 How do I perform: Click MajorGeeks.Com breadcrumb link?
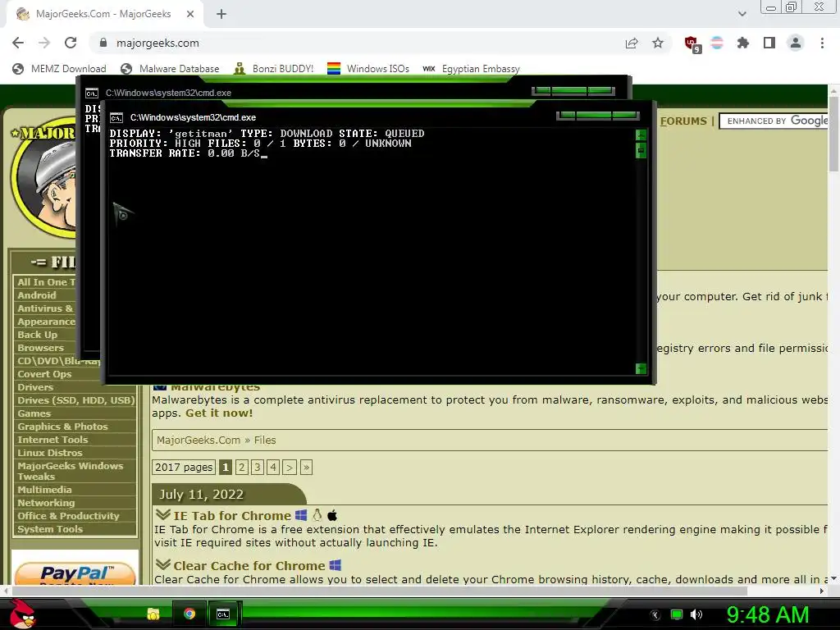click(x=199, y=440)
